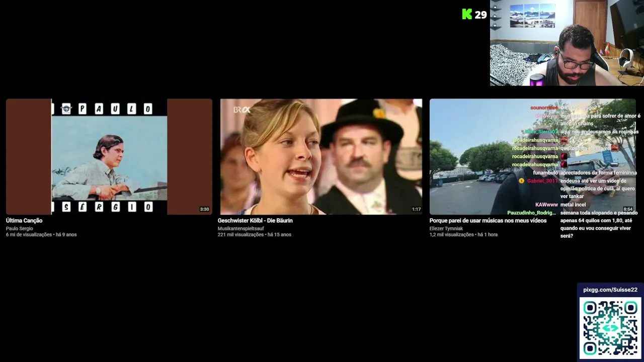Click the title "Geschwister Kölbl - Die Bäurin"

click(x=255, y=221)
